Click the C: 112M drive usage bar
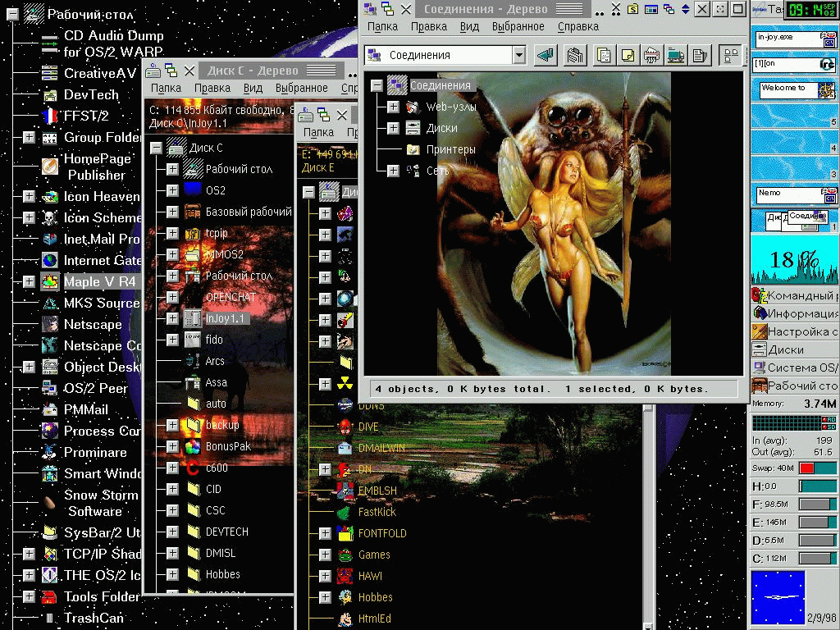 [818, 558]
